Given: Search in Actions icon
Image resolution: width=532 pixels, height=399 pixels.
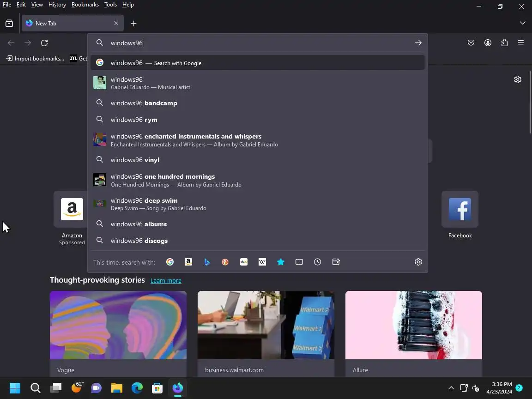Looking at the screenshot, I should coord(336,262).
